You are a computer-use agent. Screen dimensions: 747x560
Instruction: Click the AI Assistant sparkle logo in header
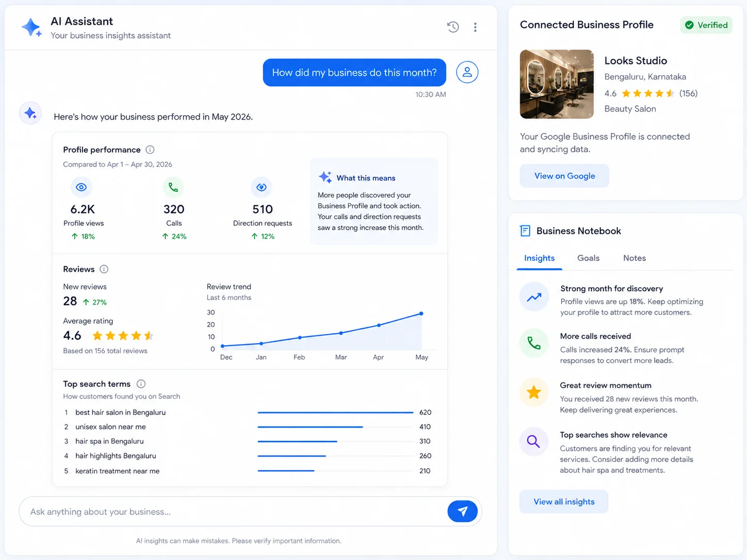31,27
